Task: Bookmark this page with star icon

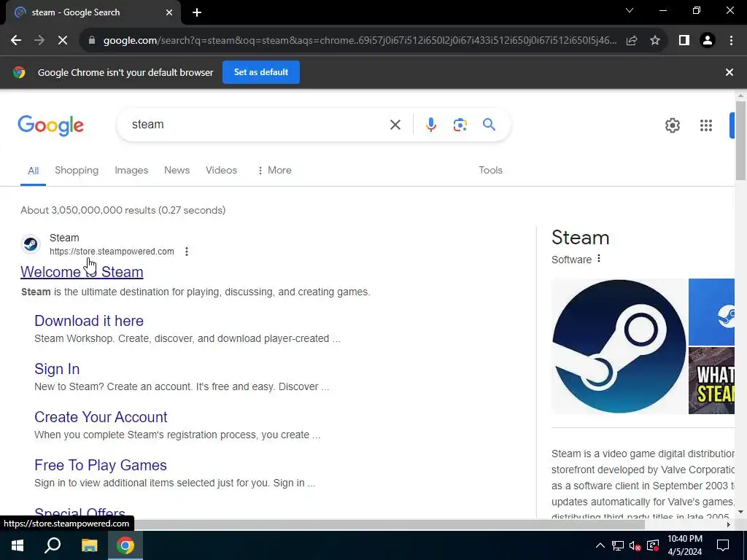Action: 655,41
